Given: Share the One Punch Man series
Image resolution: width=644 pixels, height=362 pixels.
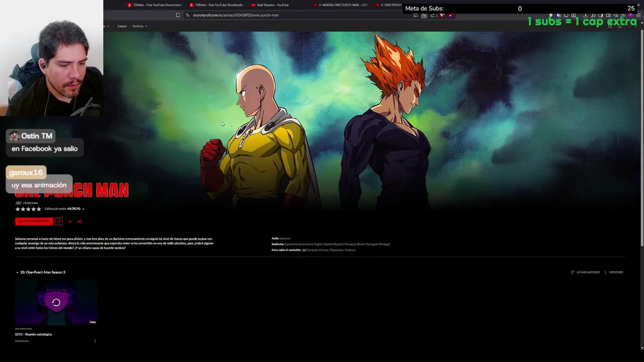Looking at the screenshot, I should pos(79,221).
